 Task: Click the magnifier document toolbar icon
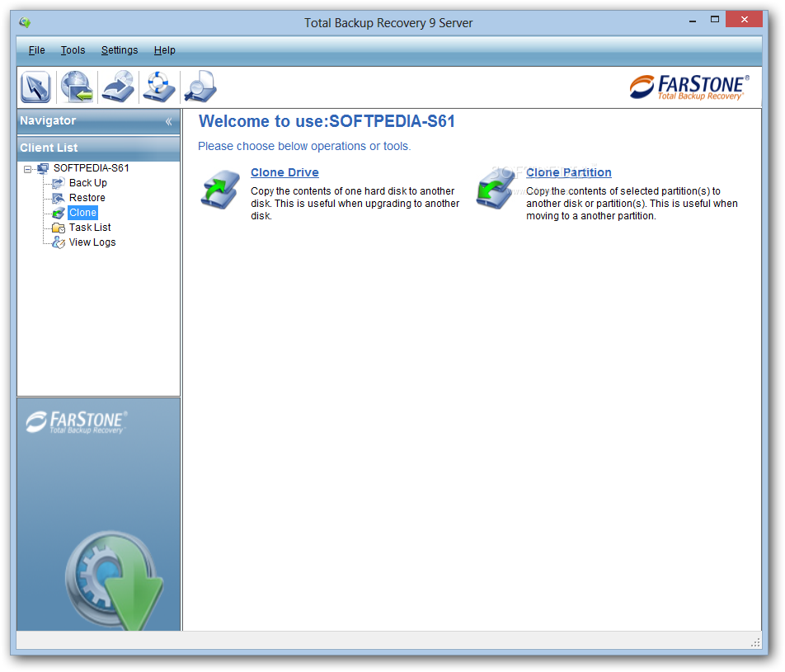[x=200, y=87]
